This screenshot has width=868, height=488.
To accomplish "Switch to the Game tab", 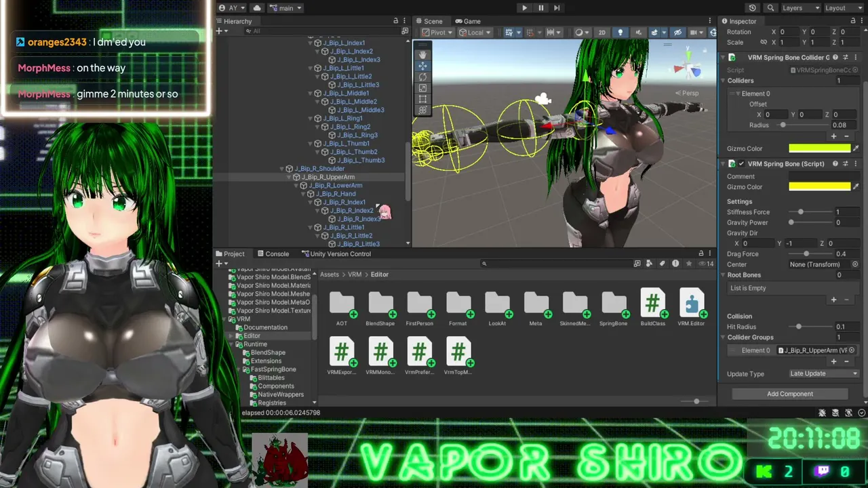I will pos(468,21).
